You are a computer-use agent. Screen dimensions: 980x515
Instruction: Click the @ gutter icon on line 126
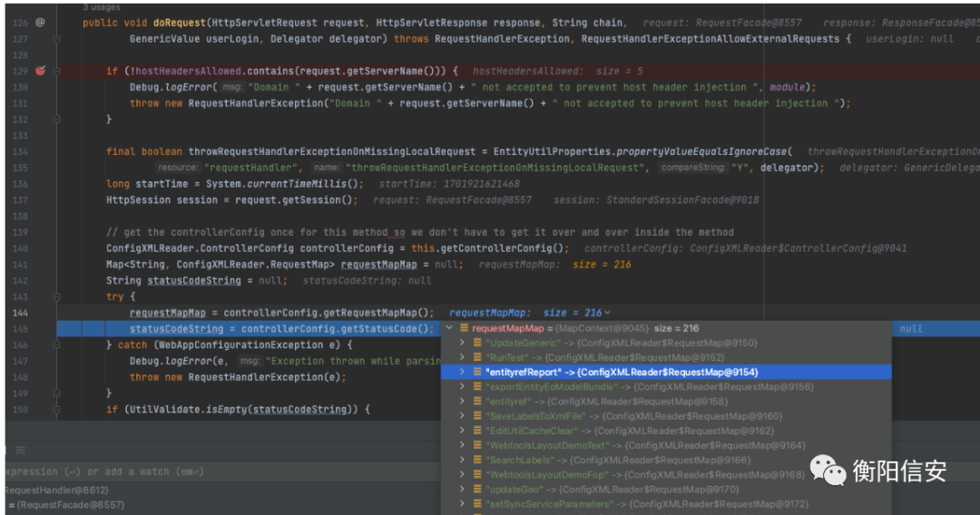pyautogui.click(x=40, y=23)
